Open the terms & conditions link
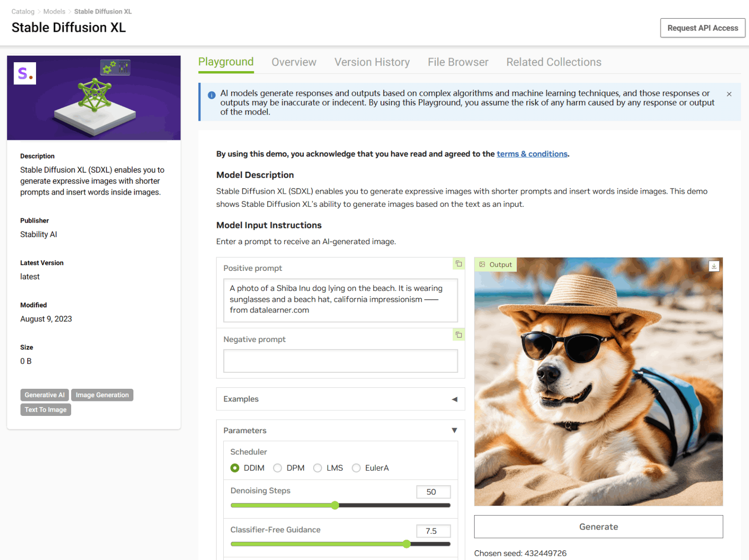 click(x=532, y=154)
